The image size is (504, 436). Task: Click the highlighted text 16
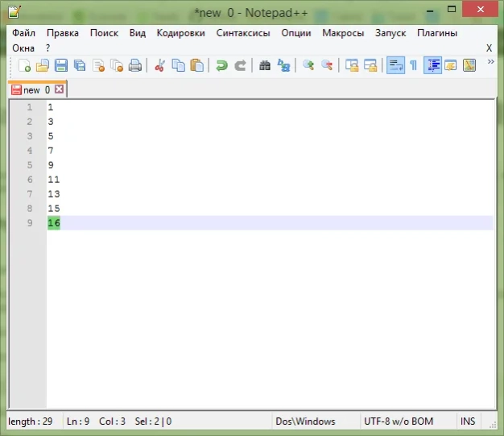pyautogui.click(x=54, y=223)
